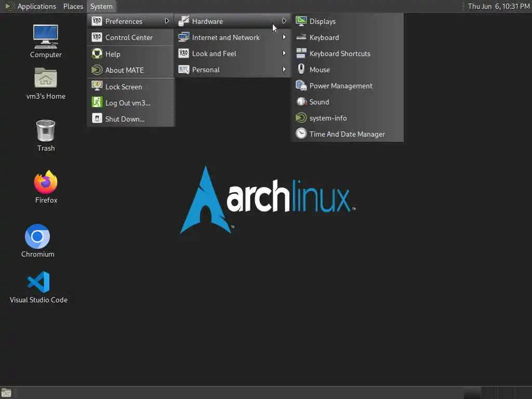Select the Keyboard Shortcuts entry
Screen dimensions: 532x399
[348, 54]
